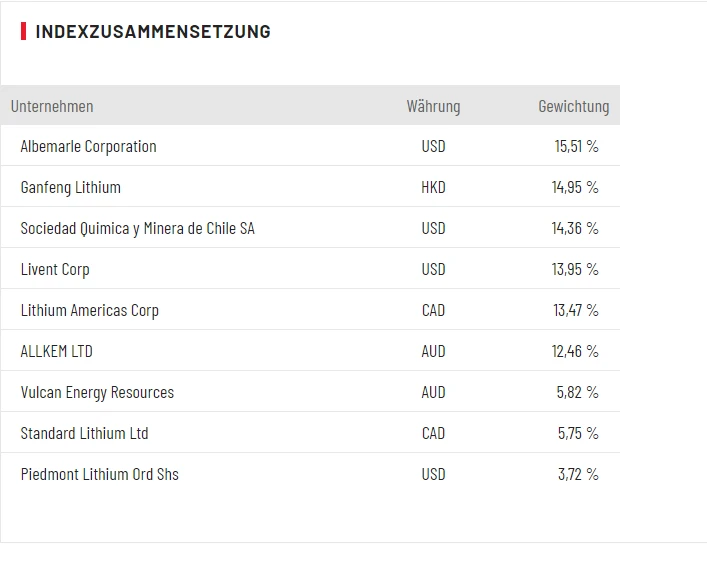Viewport: 707px width, 563px height.
Task: Click the Währung column header
Action: 433,106
